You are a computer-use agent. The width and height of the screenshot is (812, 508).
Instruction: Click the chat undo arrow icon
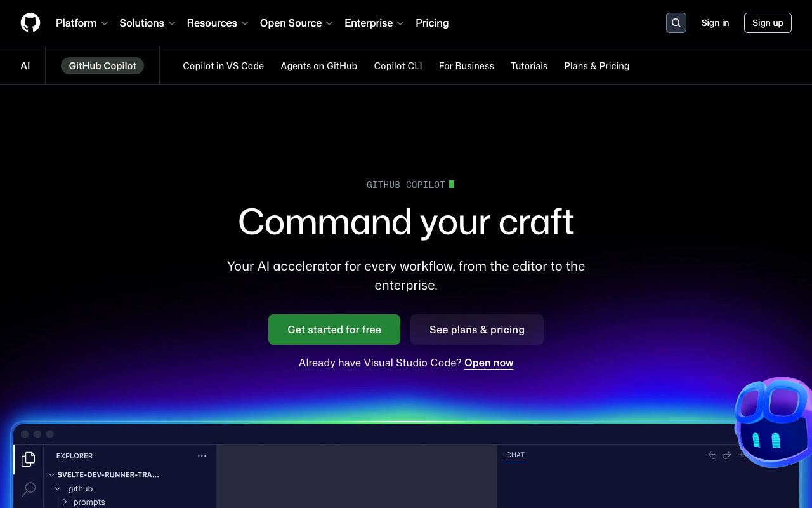tap(712, 455)
